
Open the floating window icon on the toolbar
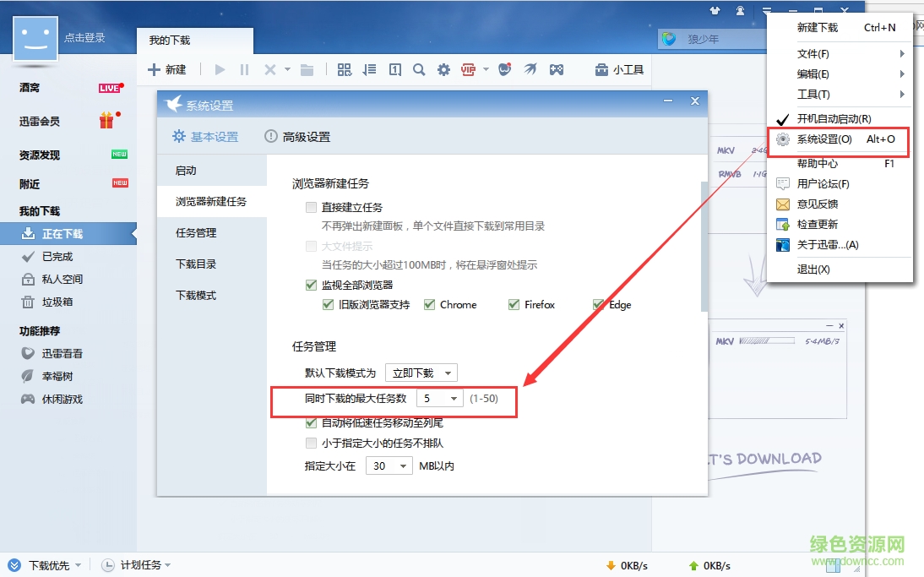(x=394, y=69)
